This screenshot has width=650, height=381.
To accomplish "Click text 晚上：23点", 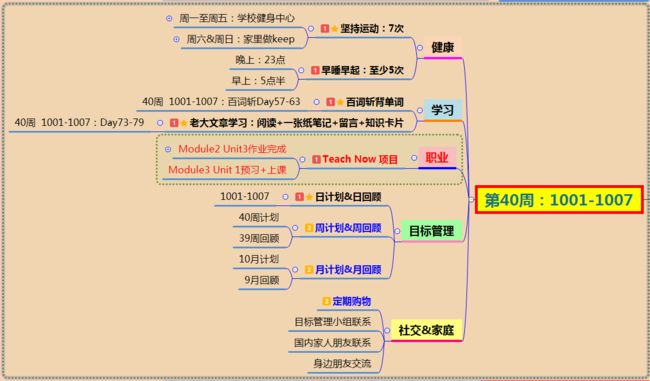I will click(x=260, y=60).
